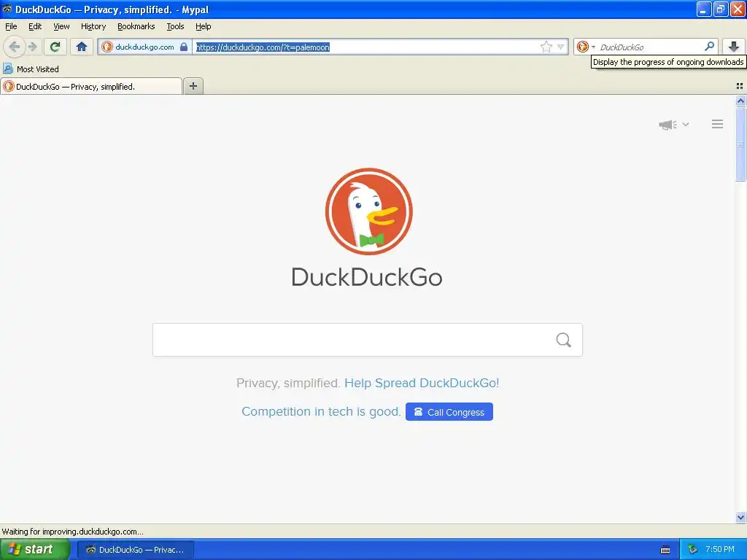747x560 pixels.
Task: Click the padlock security icon
Action: [184, 47]
